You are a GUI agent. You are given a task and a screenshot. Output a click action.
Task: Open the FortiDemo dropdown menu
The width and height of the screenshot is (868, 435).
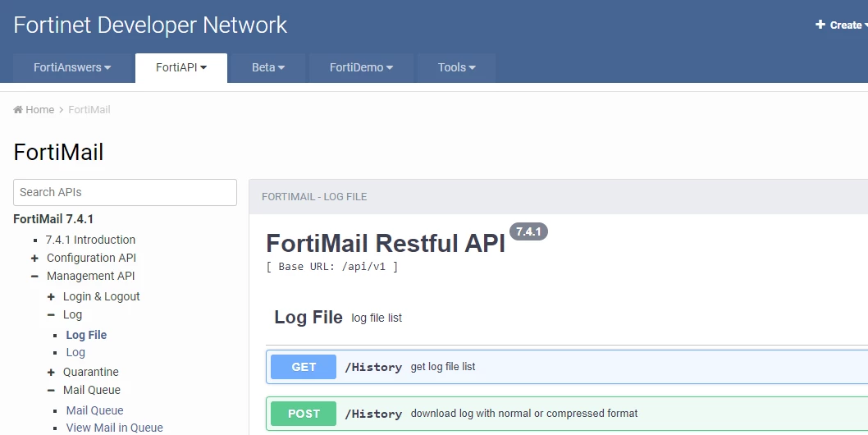[361, 67]
